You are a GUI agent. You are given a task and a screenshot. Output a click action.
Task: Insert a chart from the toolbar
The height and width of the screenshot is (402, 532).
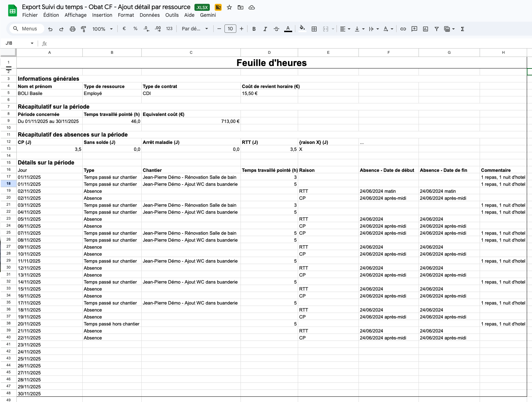point(425,29)
